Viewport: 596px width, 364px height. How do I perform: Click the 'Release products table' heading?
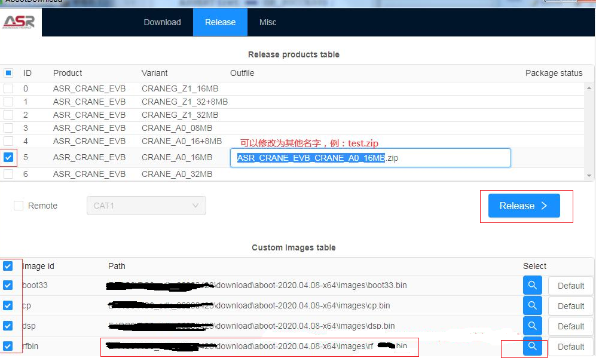click(294, 54)
